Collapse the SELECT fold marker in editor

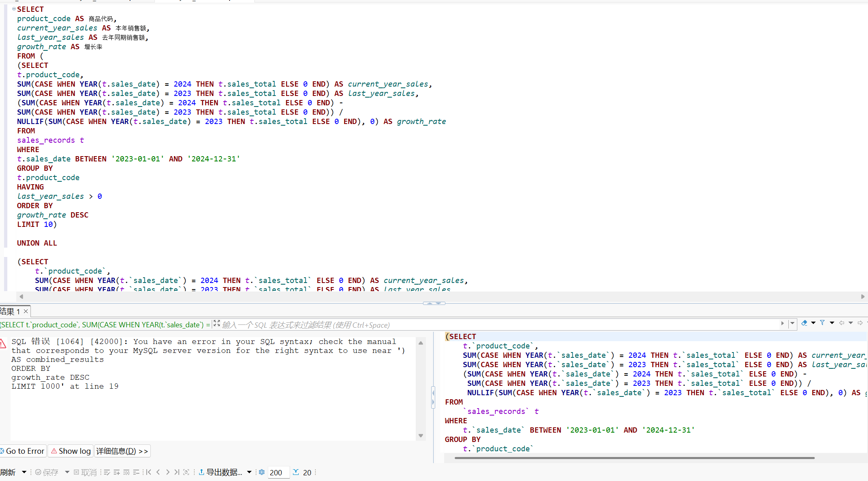point(14,9)
